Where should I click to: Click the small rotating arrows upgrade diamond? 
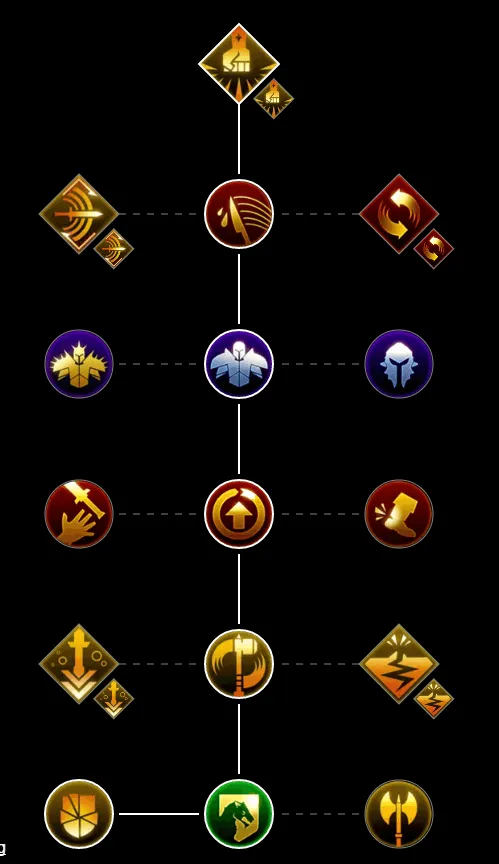point(433,249)
